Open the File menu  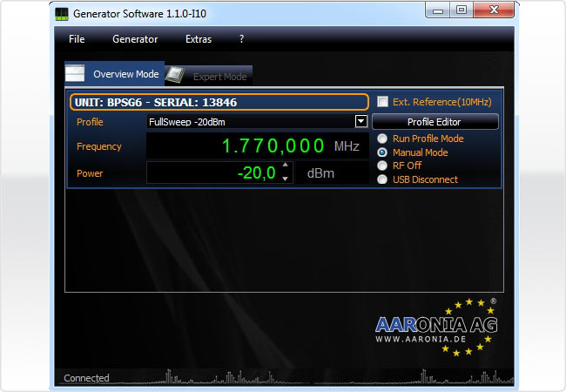[77, 39]
